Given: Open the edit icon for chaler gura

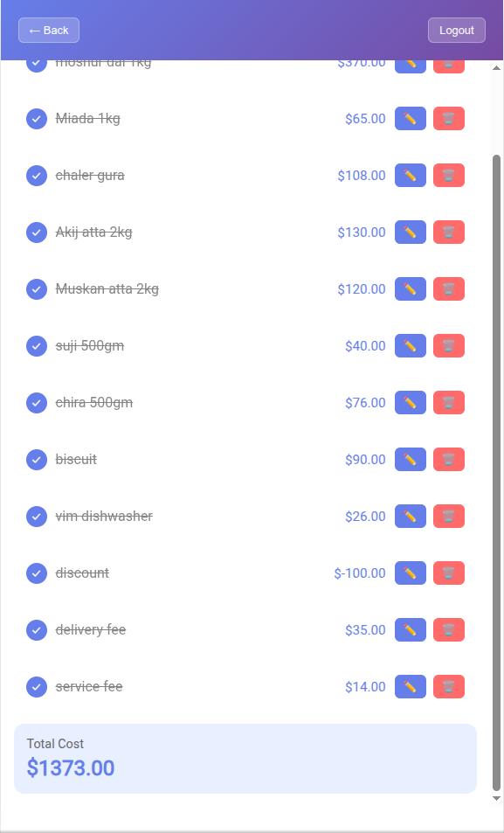Looking at the screenshot, I should pos(410,175).
